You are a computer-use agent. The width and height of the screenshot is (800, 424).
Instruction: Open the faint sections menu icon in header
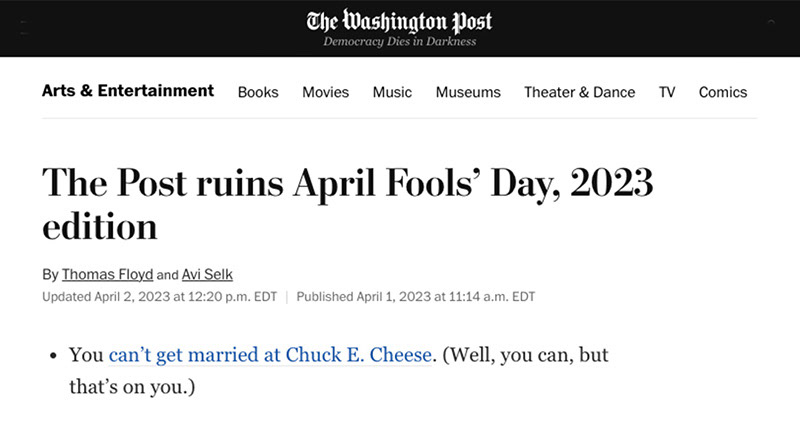[x=24, y=28]
